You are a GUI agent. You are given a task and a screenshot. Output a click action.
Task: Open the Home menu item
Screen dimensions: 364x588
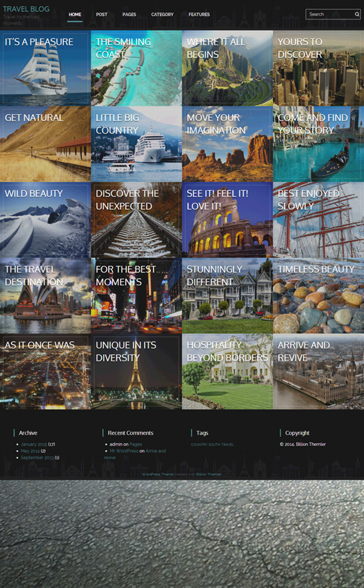[x=75, y=15]
